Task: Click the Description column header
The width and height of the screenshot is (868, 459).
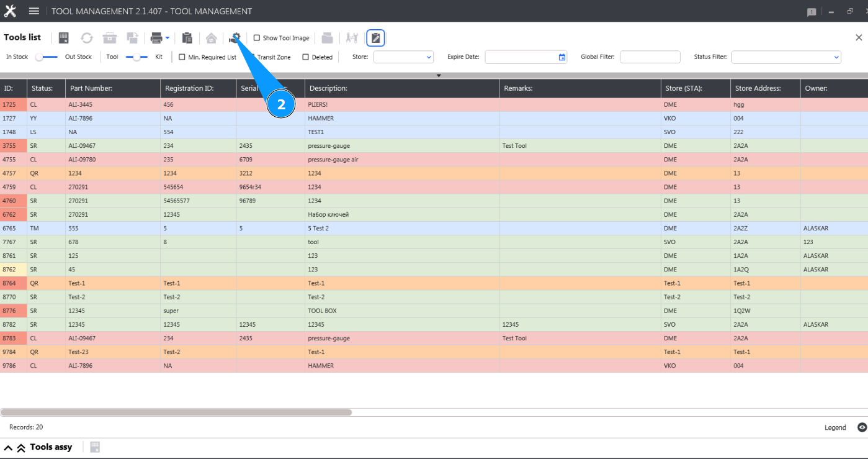Action: point(401,88)
